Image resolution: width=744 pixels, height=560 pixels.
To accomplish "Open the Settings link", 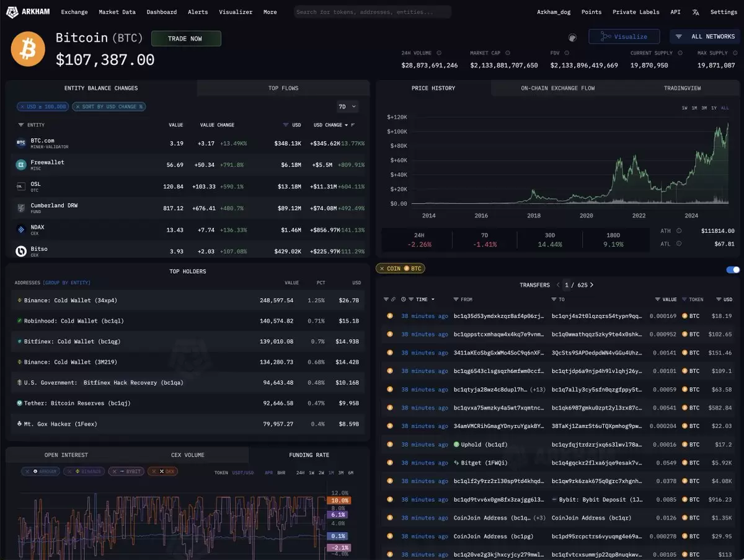I will [x=724, y=12].
